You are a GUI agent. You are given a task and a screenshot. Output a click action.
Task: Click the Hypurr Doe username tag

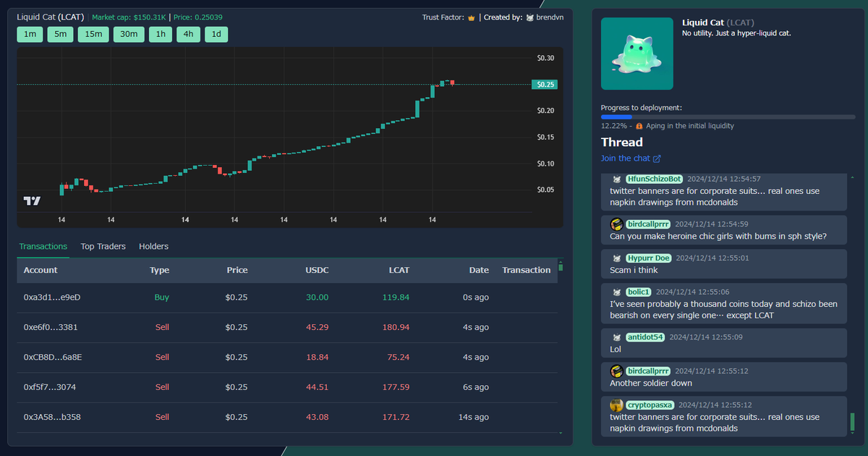[649, 258]
